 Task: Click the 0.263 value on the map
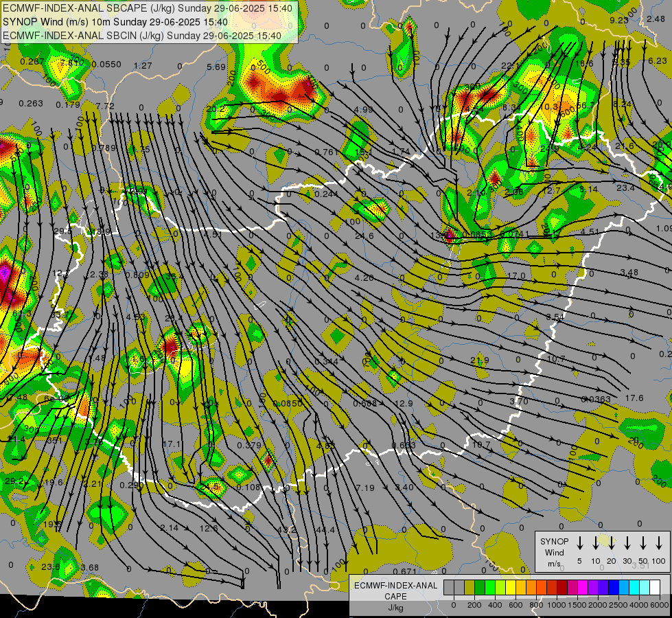pyautogui.click(x=31, y=104)
